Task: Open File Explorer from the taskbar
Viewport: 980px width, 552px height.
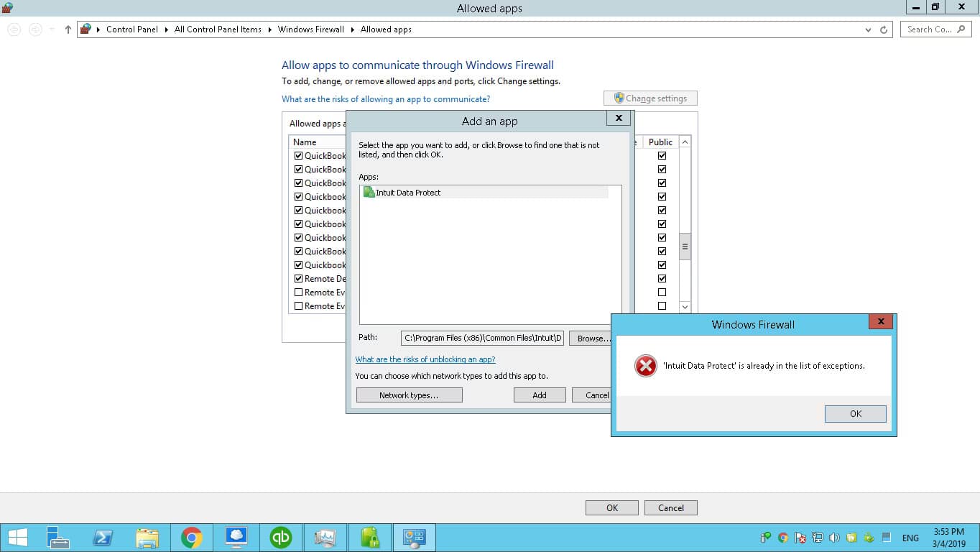Action: 147,538
